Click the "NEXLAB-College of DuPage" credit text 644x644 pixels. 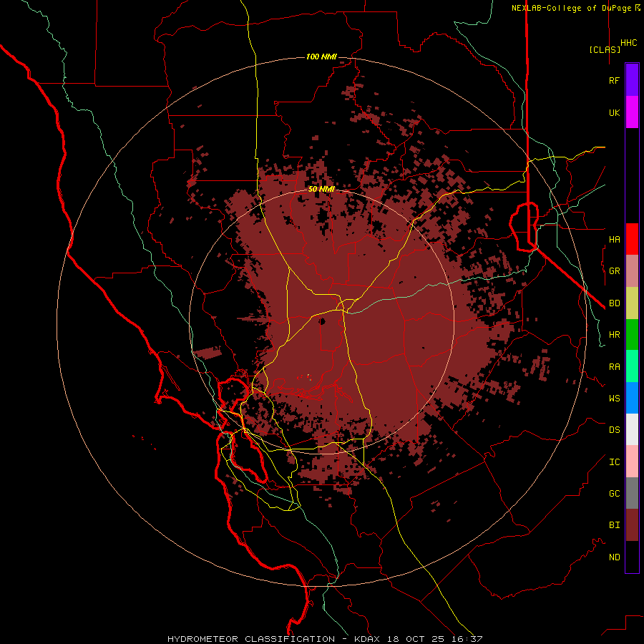pos(571,8)
